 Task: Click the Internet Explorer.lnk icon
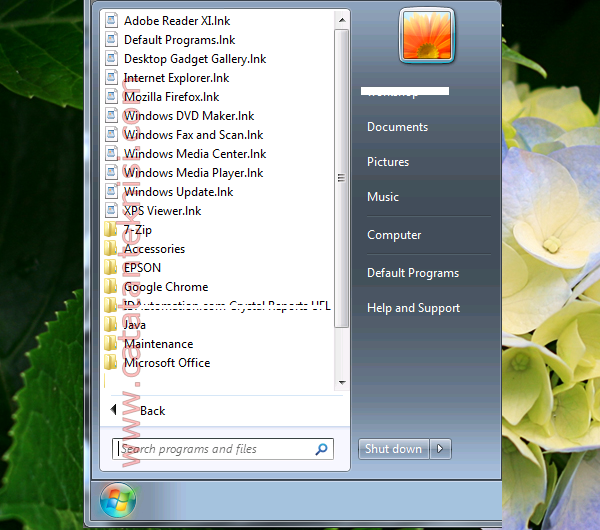111,77
